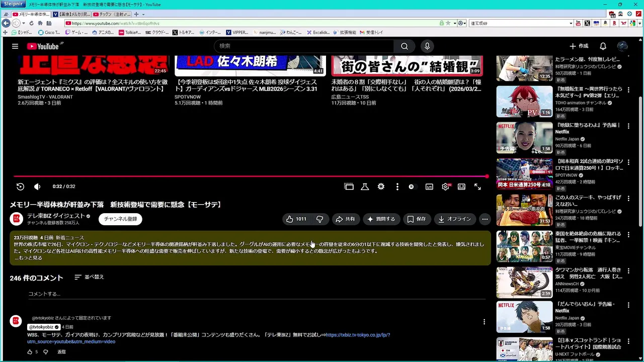
Task: Share the video via 共有 button
Action: pos(346,219)
